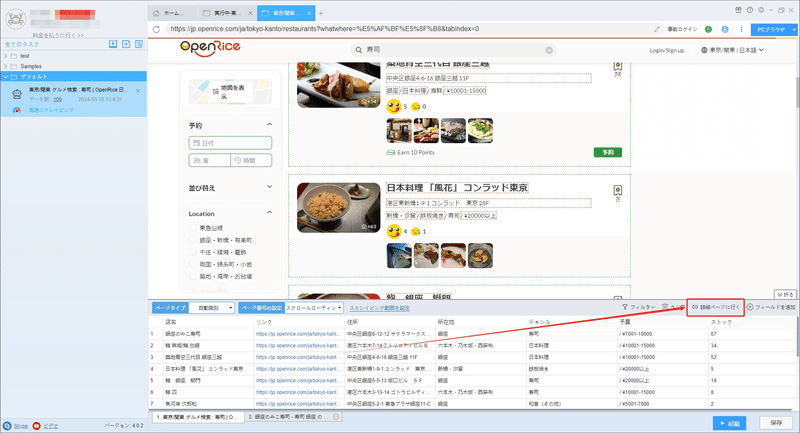Select result tab 2 銀座のみこ寿司
This screenshot has width=800, height=433.
coord(293,417)
